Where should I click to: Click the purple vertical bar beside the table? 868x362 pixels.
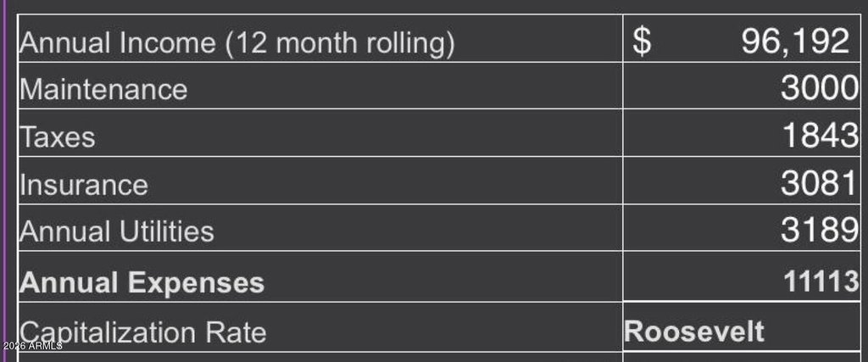(3, 181)
